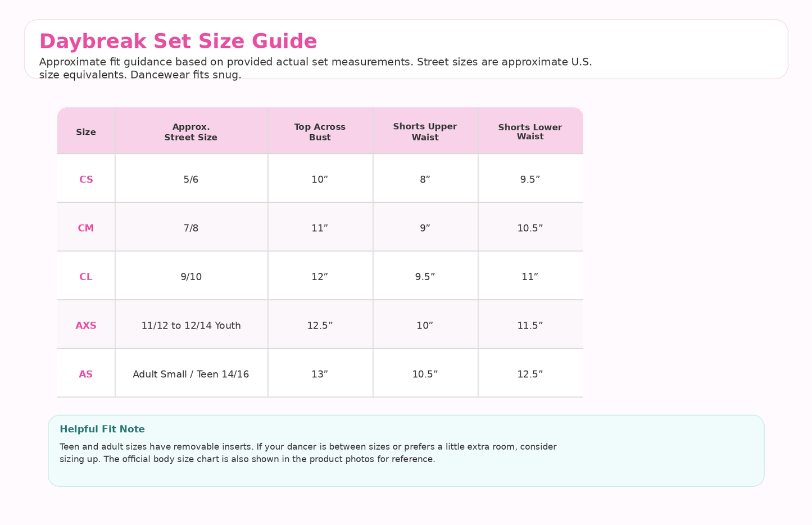This screenshot has width=812, height=525.
Task: Click the Shorts Lower Waist header
Action: (x=530, y=132)
